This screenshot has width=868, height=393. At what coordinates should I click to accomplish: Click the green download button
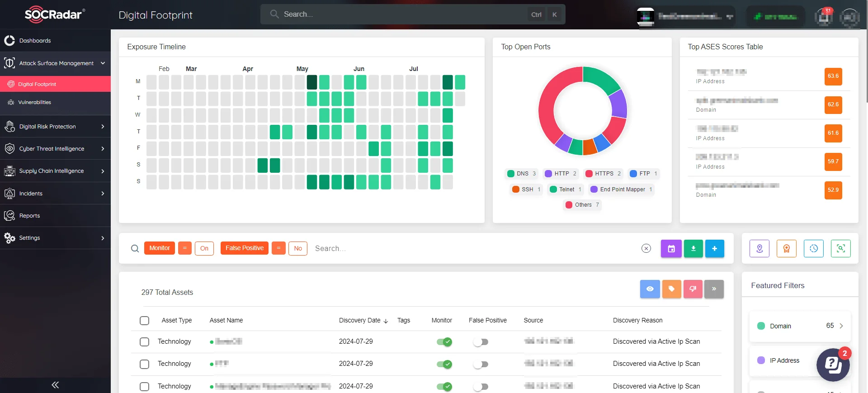pos(693,249)
